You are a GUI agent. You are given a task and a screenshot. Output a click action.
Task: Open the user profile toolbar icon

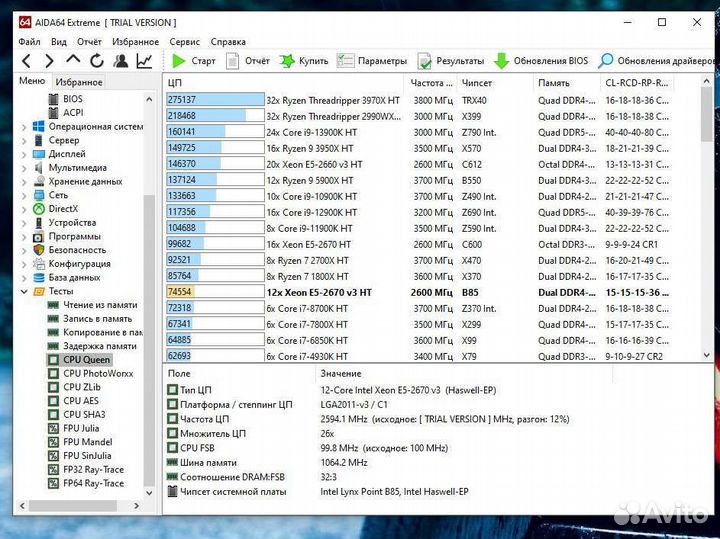click(x=121, y=61)
